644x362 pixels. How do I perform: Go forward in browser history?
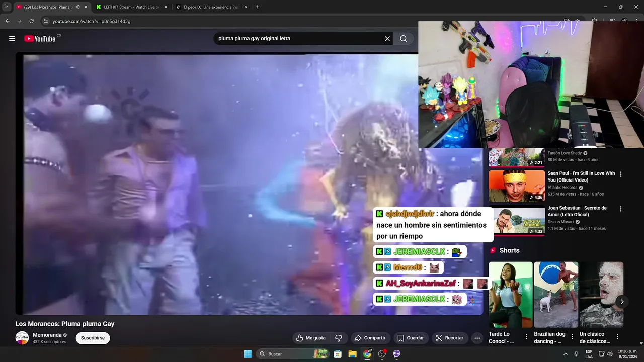coord(19,21)
